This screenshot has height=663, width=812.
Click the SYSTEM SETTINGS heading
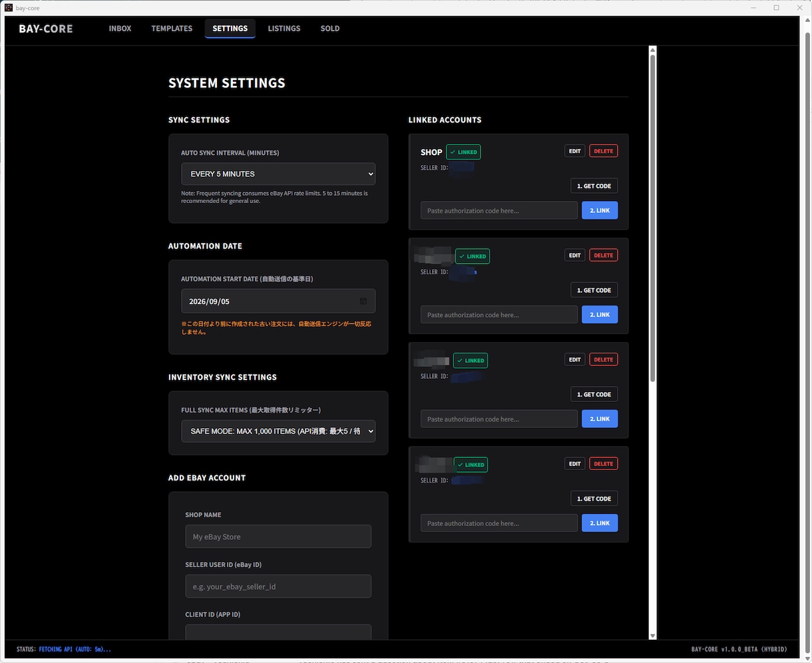click(x=227, y=83)
